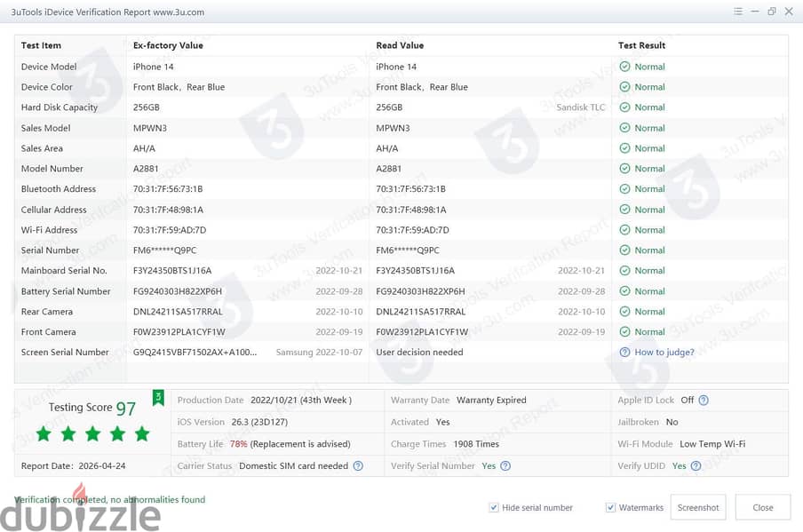
Task: Click the Close button
Action: tap(762, 507)
